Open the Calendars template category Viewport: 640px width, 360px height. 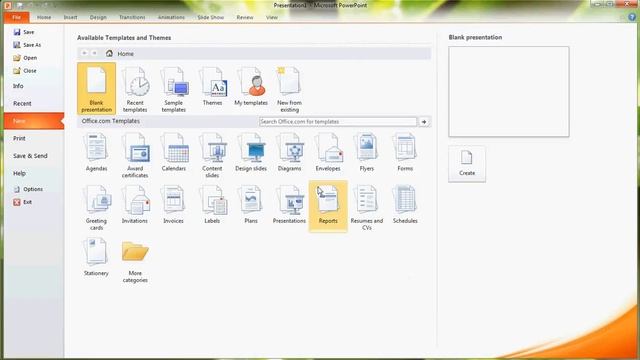pyautogui.click(x=173, y=151)
